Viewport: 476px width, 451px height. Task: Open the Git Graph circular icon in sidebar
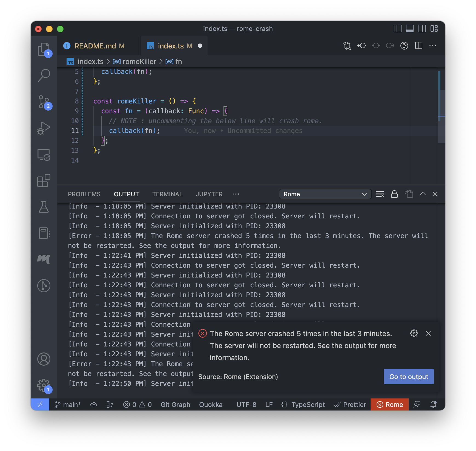tap(44, 285)
